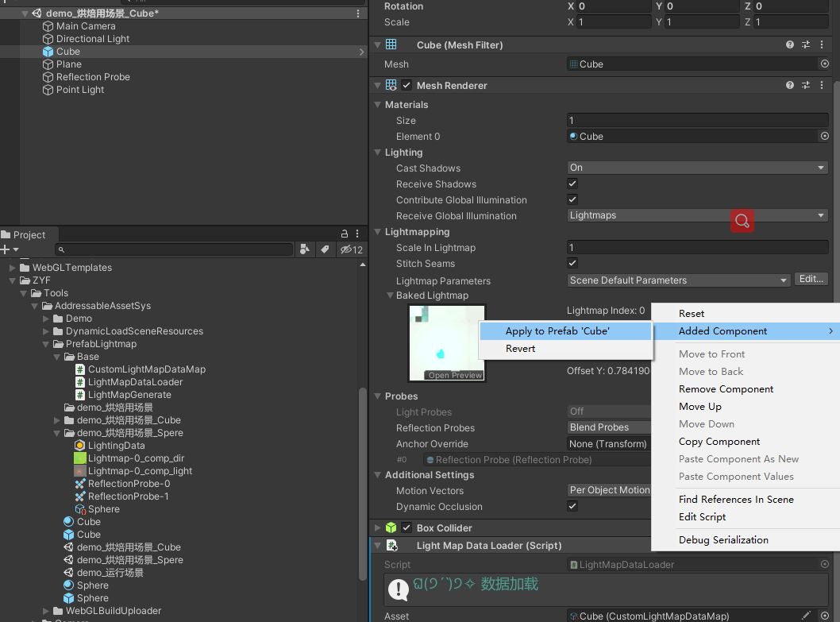Viewport: 840px width, 622px height.
Task: Choose Revert in submenu
Action: pos(566,349)
